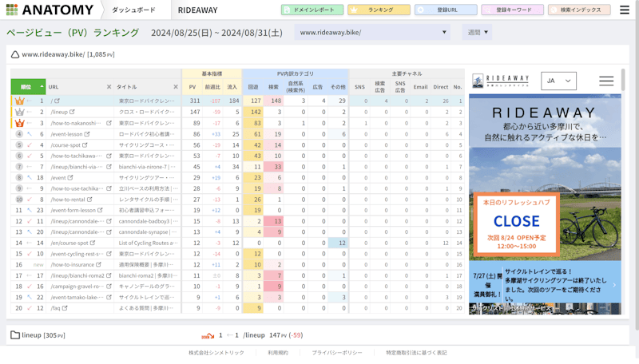This screenshot has height=364, width=639.
Task: Open external link for /how-to-use-tachika row
Action: coord(109,188)
